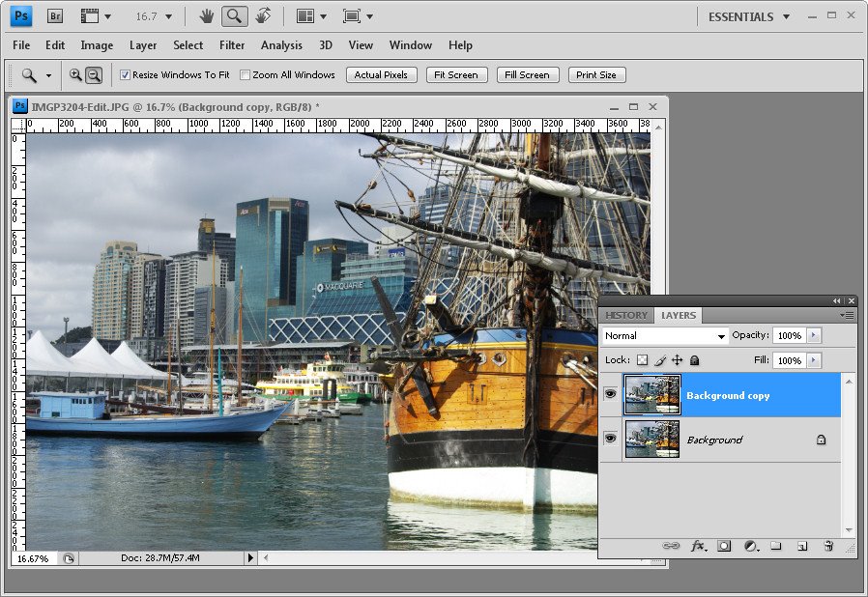Screen dimensions: 868x597
Task: Toggle Lock all padlock icon
Action: (x=694, y=360)
